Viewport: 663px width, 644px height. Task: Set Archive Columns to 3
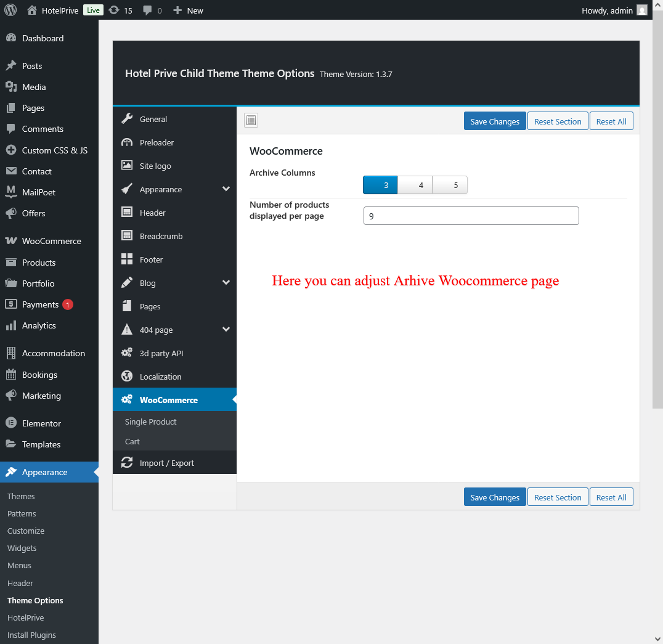[x=380, y=185]
